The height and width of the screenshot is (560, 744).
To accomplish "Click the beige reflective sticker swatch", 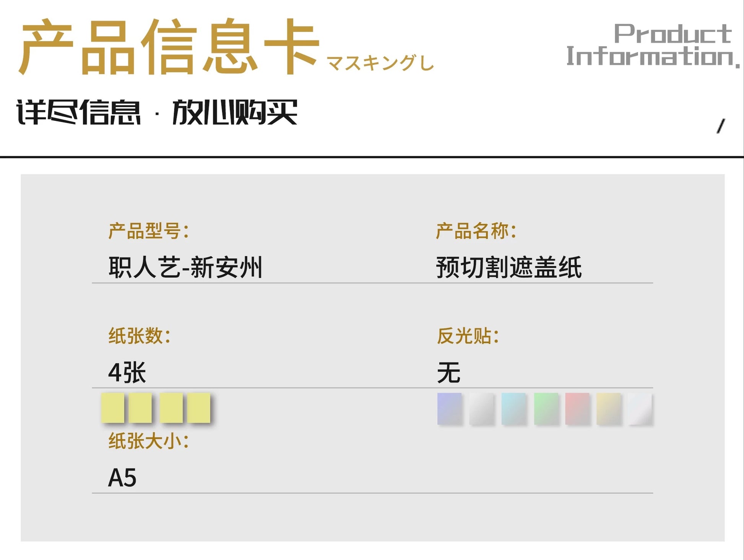I will pyautogui.click(x=609, y=408).
